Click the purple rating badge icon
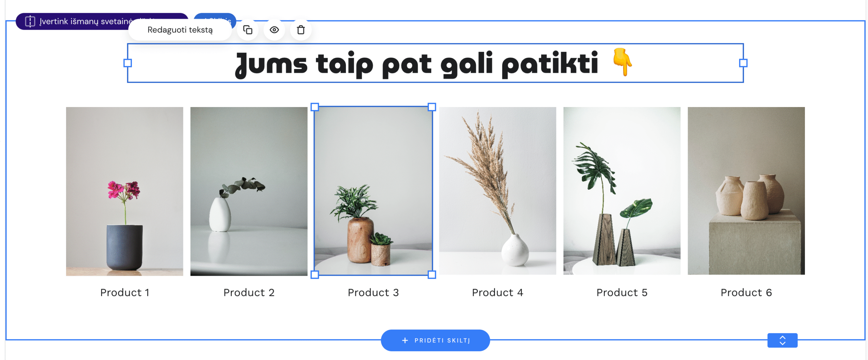The image size is (868, 360). 31,21
